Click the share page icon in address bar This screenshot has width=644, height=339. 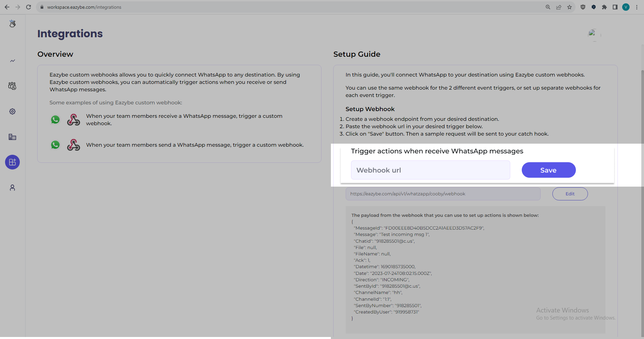pyautogui.click(x=559, y=7)
